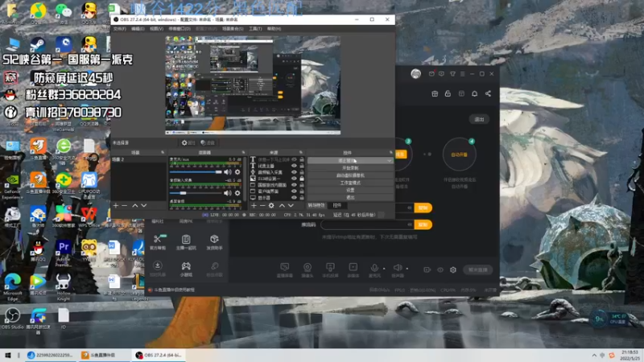Move the scene down in OBS scenes list
This screenshot has height=362, width=644.
144,205
